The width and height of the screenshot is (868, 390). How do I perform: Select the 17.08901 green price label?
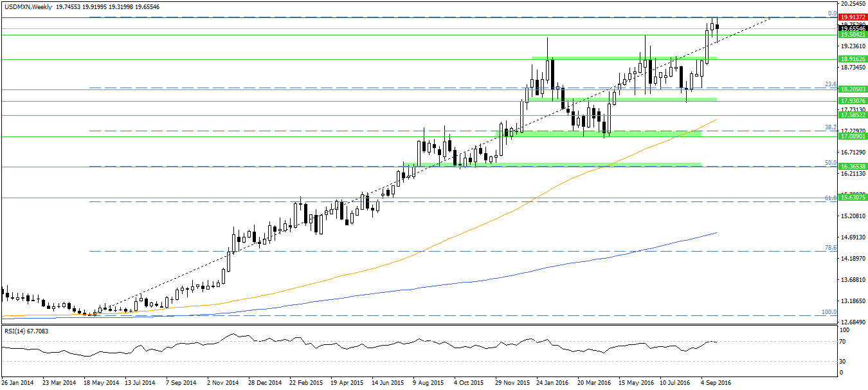point(853,136)
